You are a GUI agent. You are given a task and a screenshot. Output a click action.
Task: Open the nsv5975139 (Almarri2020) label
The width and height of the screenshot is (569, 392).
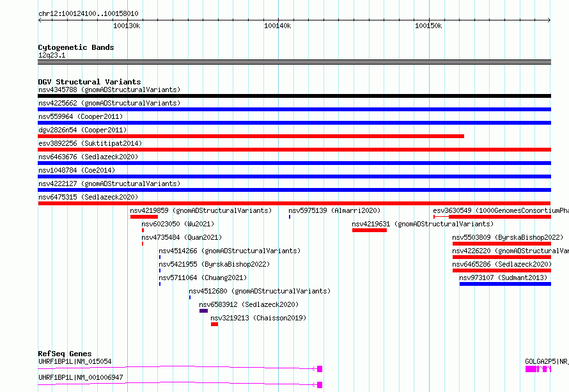tap(334, 210)
